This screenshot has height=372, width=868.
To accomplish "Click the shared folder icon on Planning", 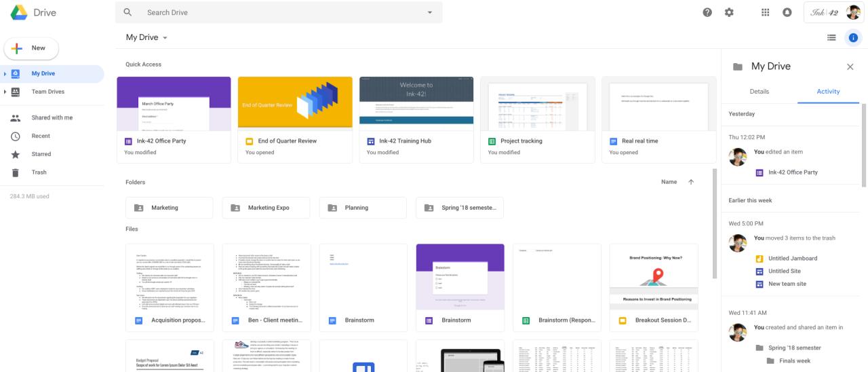I will pos(333,208).
